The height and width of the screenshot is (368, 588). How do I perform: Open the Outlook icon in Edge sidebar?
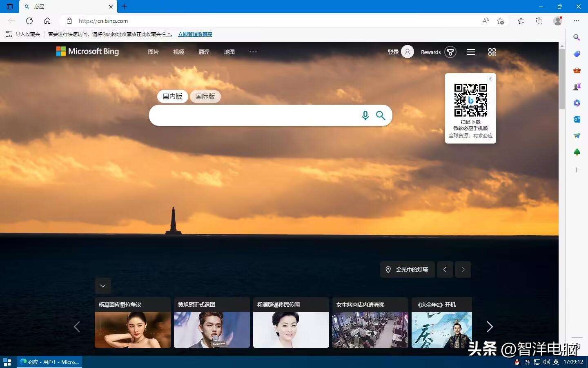pyautogui.click(x=577, y=119)
